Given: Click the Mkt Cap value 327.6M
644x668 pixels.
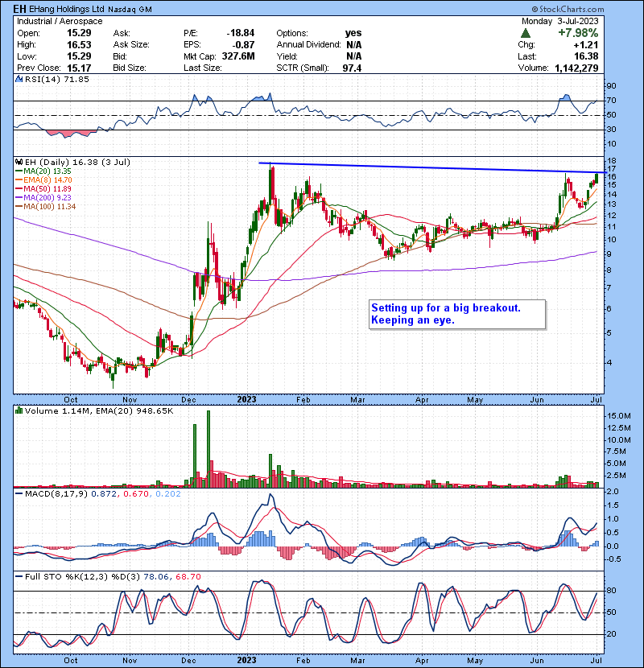Looking at the screenshot, I should (x=238, y=56).
